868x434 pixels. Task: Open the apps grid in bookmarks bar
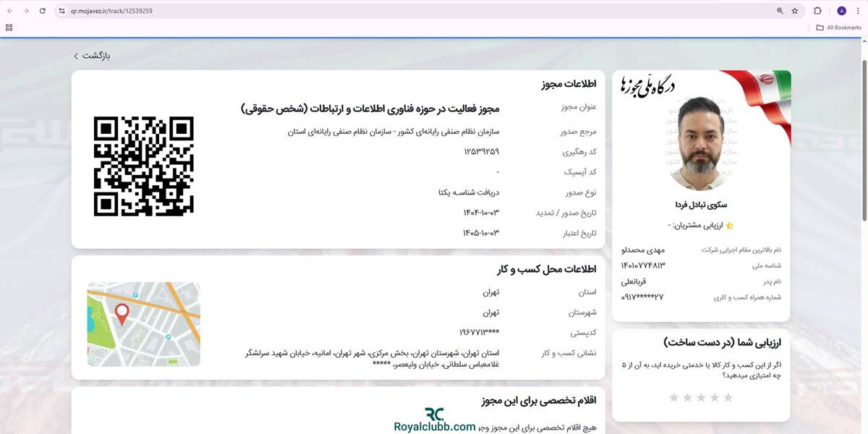tap(9, 27)
